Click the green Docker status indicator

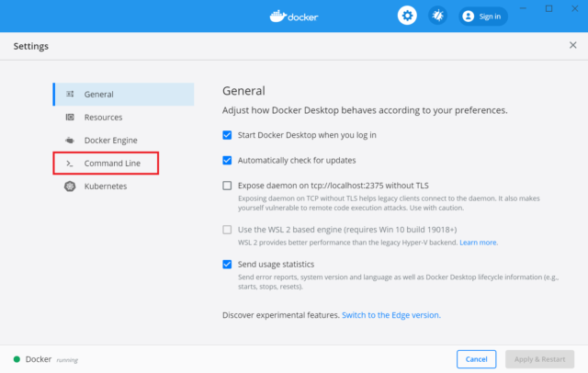click(x=17, y=359)
